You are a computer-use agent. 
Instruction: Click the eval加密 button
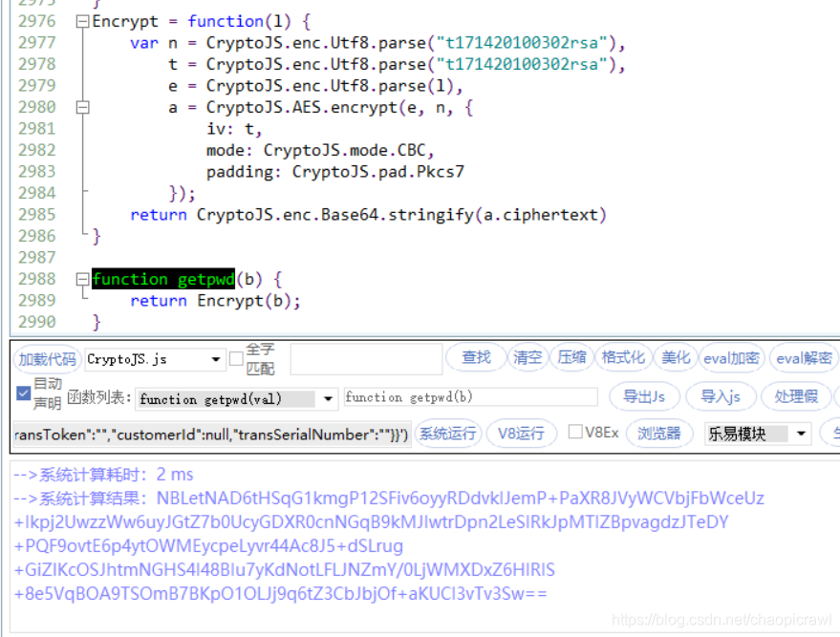pyautogui.click(x=731, y=357)
